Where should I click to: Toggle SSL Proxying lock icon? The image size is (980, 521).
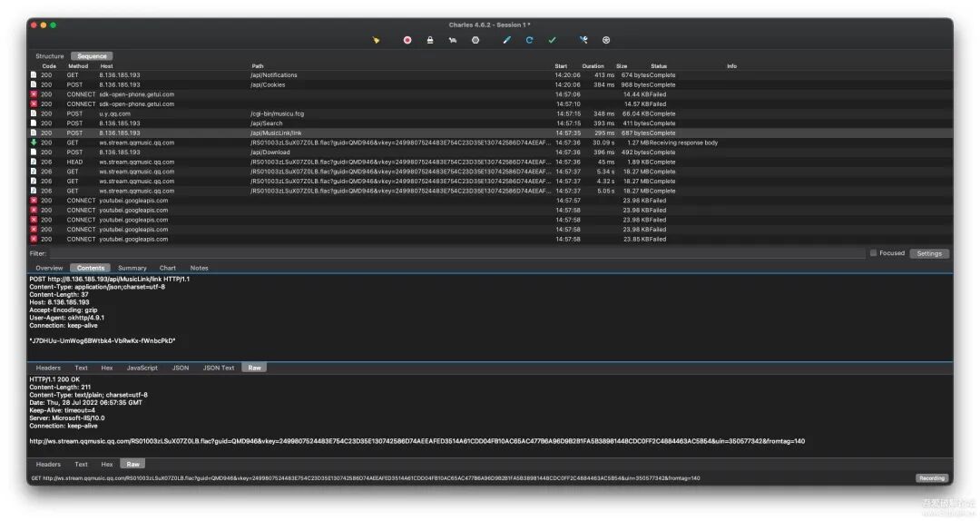(430, 40)
